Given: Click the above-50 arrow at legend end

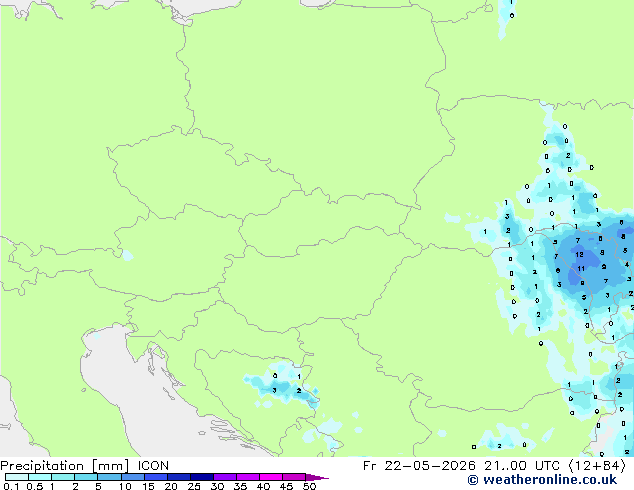Looking at the screenshot, I should point(317,478).
